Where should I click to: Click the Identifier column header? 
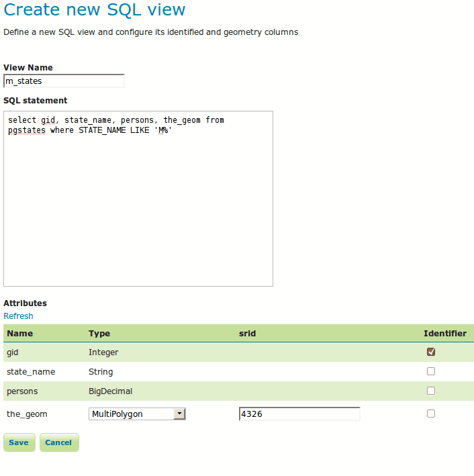[x=444, y=334]
